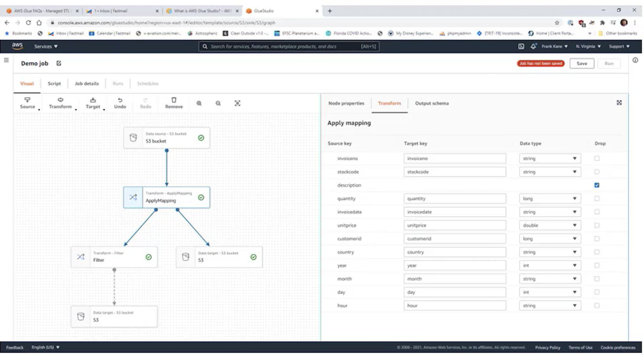
Task: Select the S3 bucket data source node
Action: coord(167,138)
